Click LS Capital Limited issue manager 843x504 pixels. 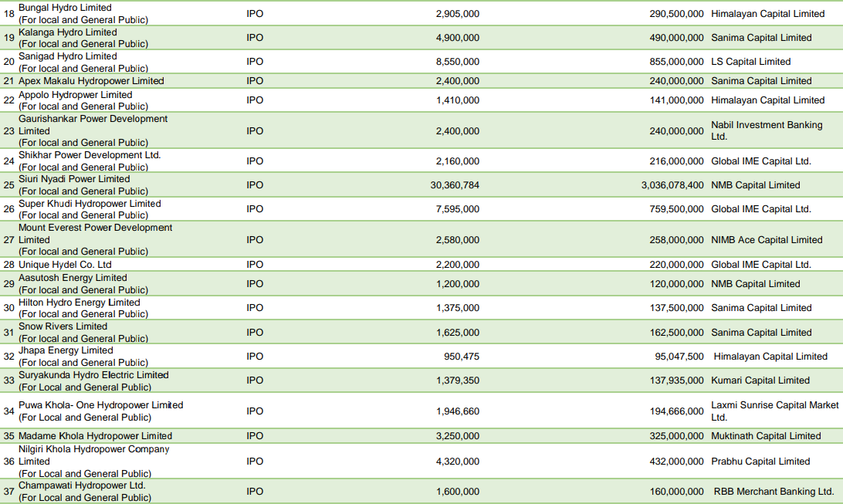coord(750,62)
